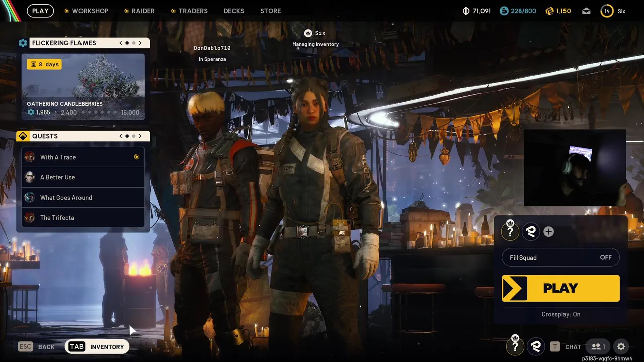Click the question mark map slot in squad panel
Image resolution: width=644 pixels, height=362 pixels.
coord(510,231)
